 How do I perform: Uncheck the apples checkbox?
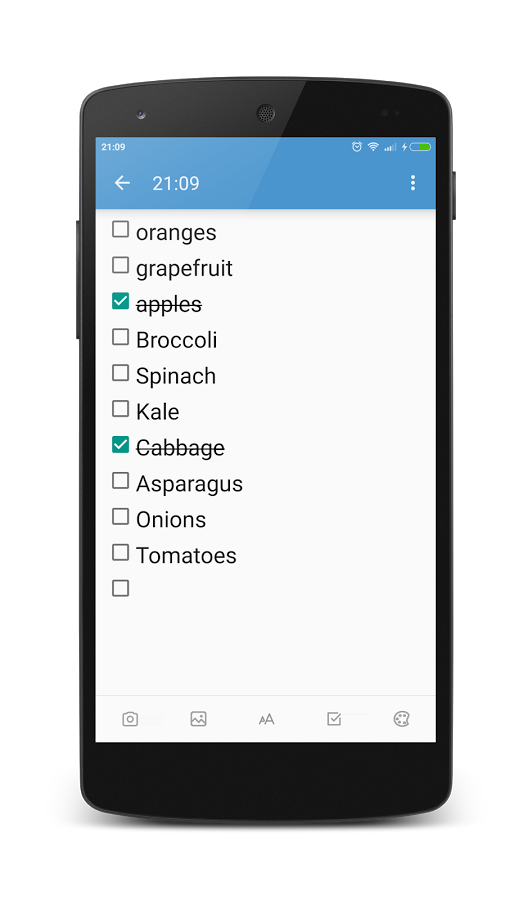[x=121, y=301]
